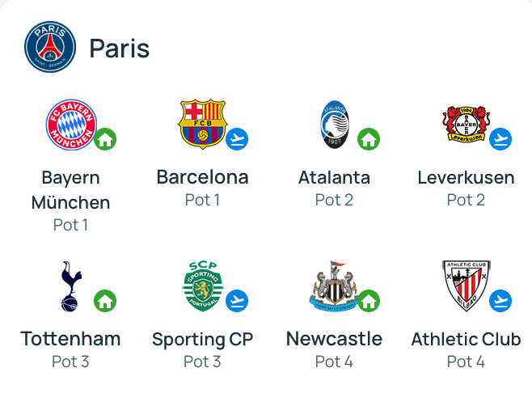Click the Pot 2 label under Atalanta
This screenshot has width=532, height=406.
334,200
